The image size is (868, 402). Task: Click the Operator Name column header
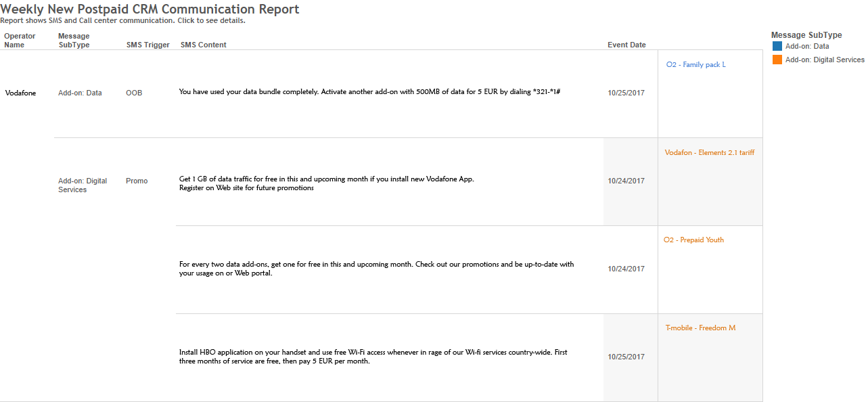point(20,41)
